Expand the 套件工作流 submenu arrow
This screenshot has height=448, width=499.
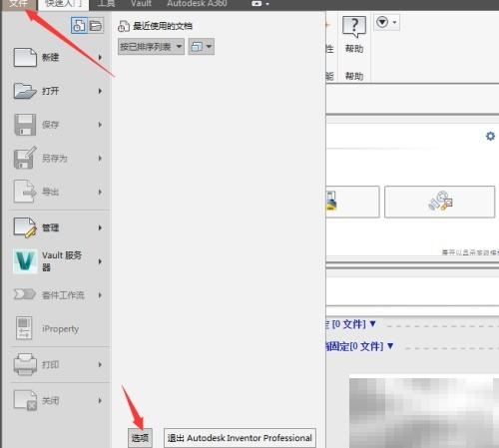click(100, 295)
